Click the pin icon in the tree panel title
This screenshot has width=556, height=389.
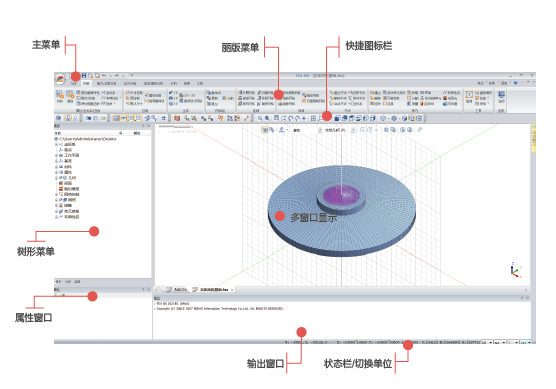coord(144,126)
